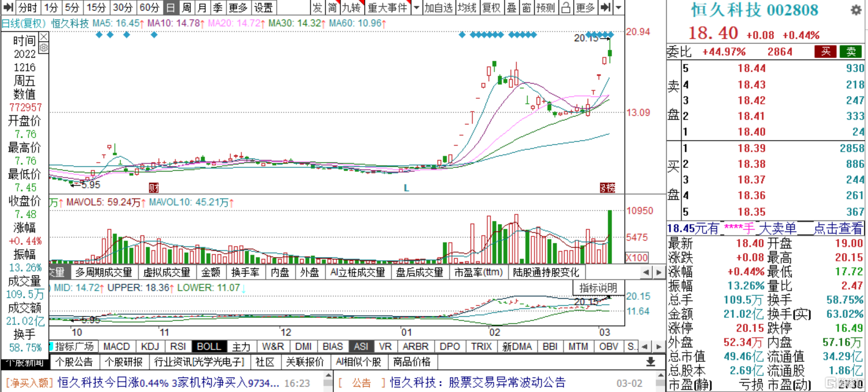Click sell level 5 price 18.44
Image resolution: width=868 pixels, height=392 pixels.
click(751, 68)
